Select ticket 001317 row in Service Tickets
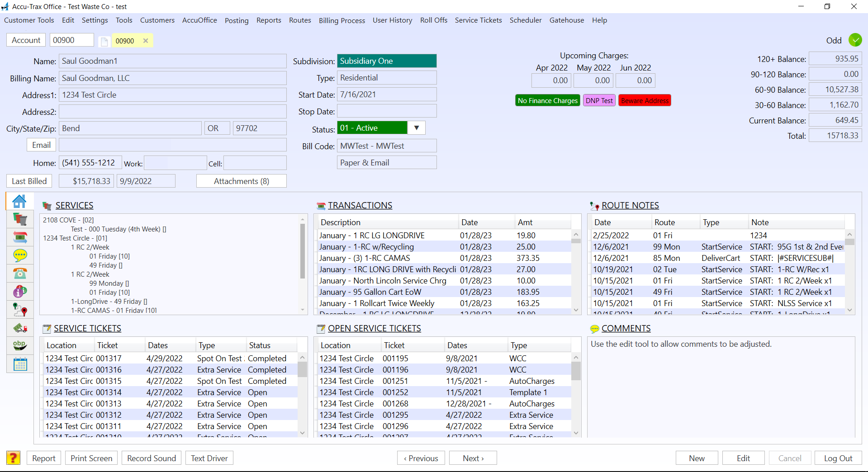The image size is (868, 472). pos(171,359)
